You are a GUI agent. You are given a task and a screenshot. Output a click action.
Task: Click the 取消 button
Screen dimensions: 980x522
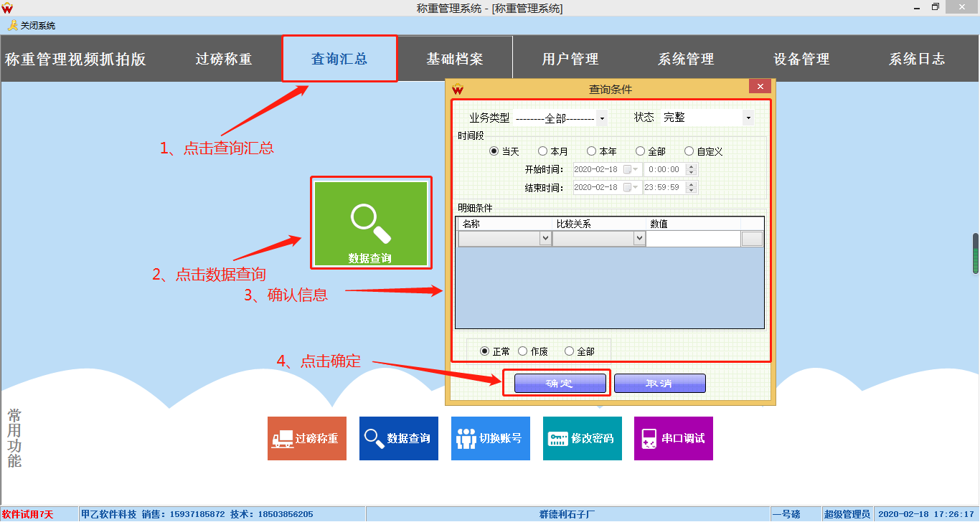click(x=659, y=384)
